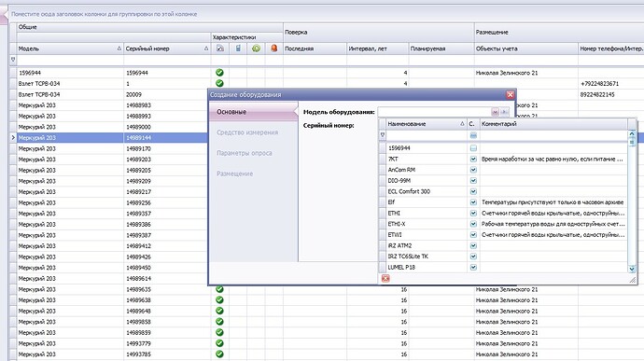Click the orange alarm bell column icon
644x361 pixels.
pos(274,49)
